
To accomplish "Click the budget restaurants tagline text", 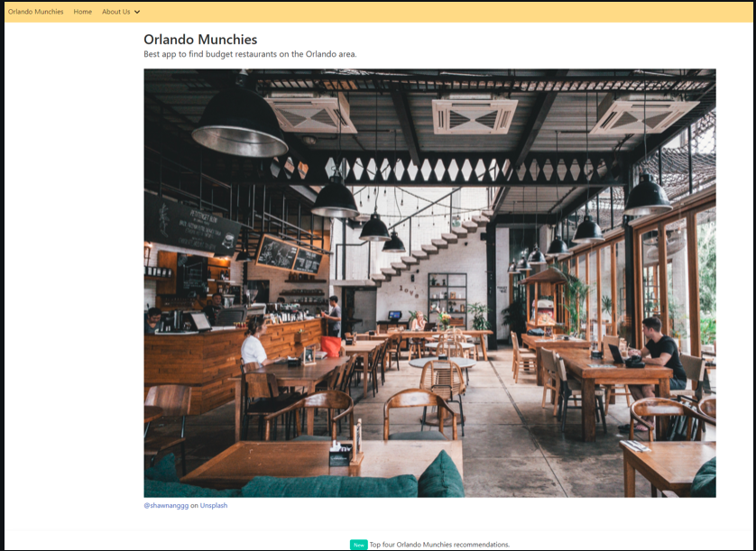I will pyautogui.click(x=250, y=54).
